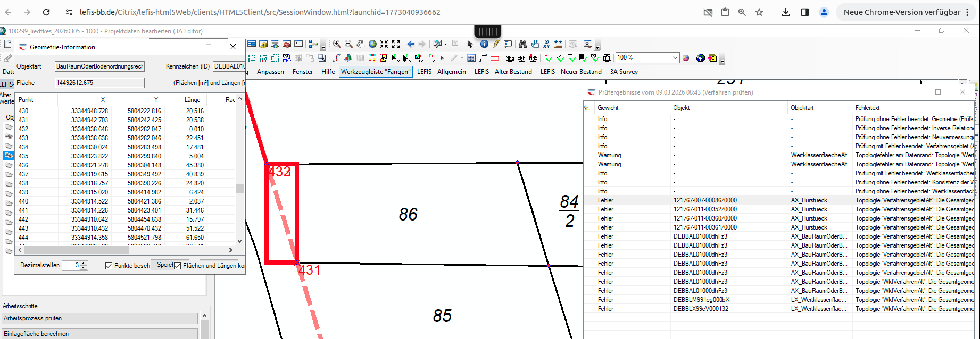980x339 pixels.
Task: Toggle the Punkte beschriften checkbox
Action: coord(109,266)
